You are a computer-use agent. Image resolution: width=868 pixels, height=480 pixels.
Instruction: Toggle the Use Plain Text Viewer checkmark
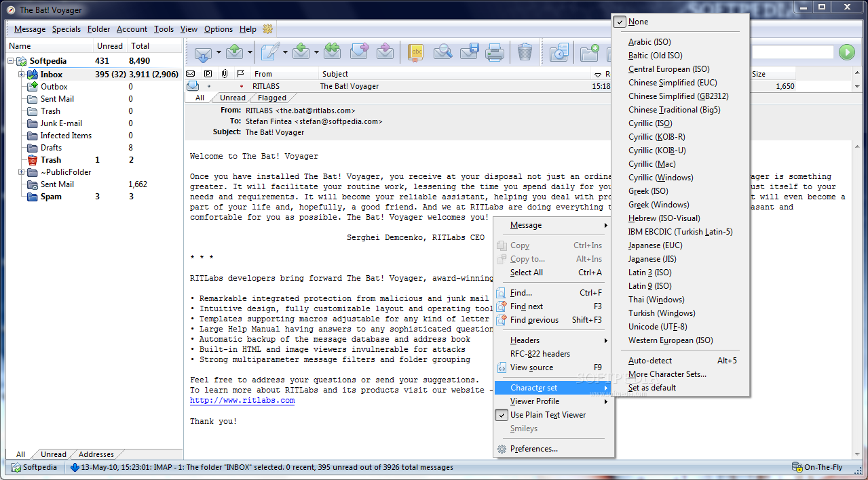(502, 415)
